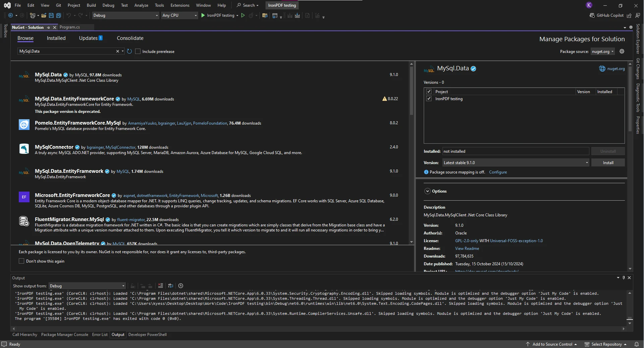Click the Save single-disk icon

[x=51, y=15]
